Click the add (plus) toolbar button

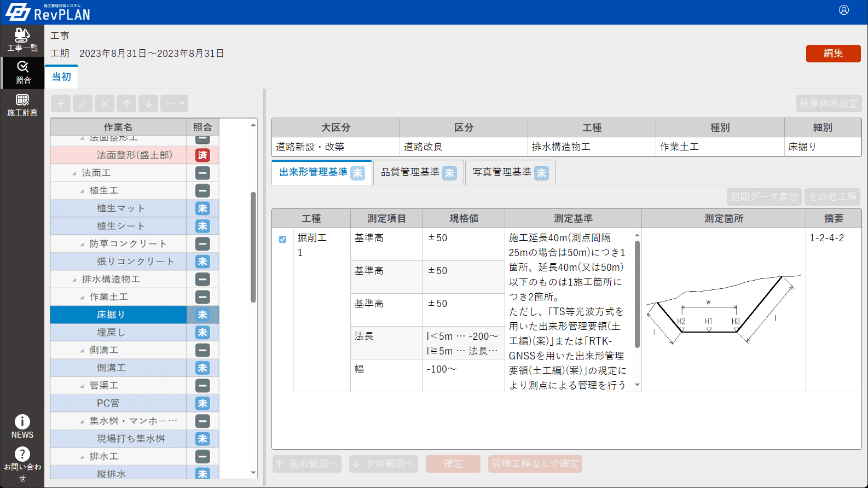point(61,103)
